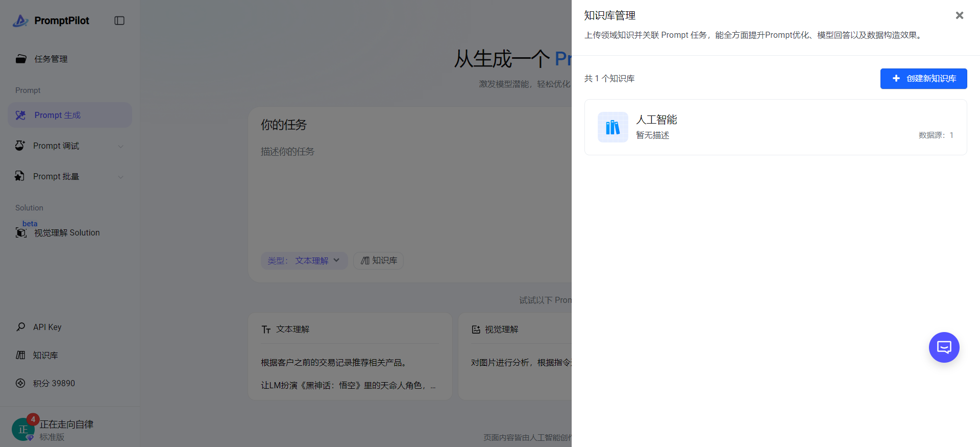Click the 共 1 个知识库 count text
The height and width of the screenshot is (447, 980).
[609, 79]
